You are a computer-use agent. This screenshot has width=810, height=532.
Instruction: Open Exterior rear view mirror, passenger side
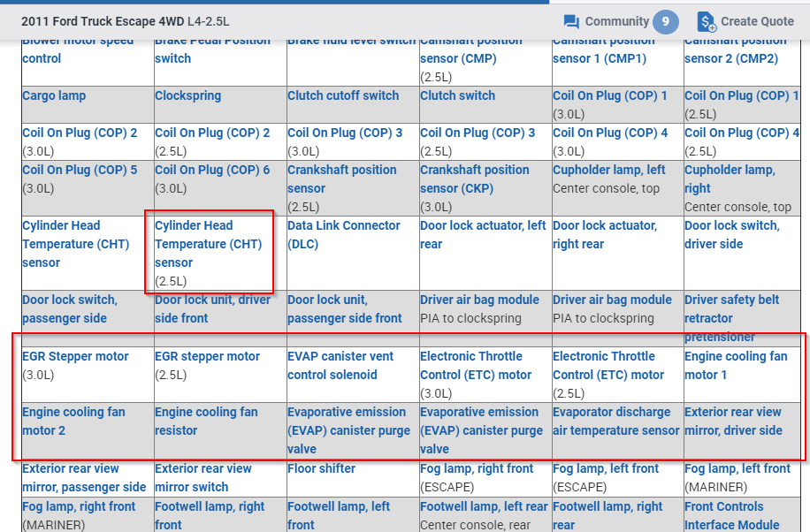pyautogui.click(x=84, y=478)
